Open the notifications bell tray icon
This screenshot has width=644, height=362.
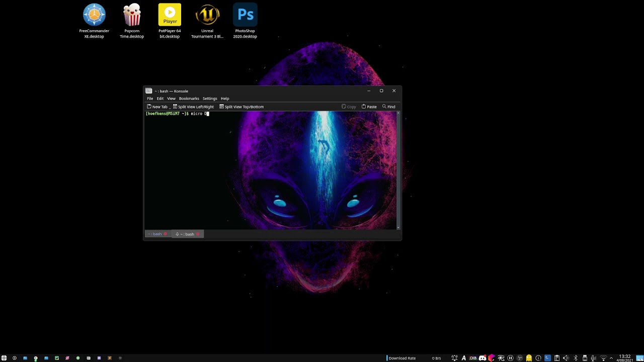tap(454, 358)
